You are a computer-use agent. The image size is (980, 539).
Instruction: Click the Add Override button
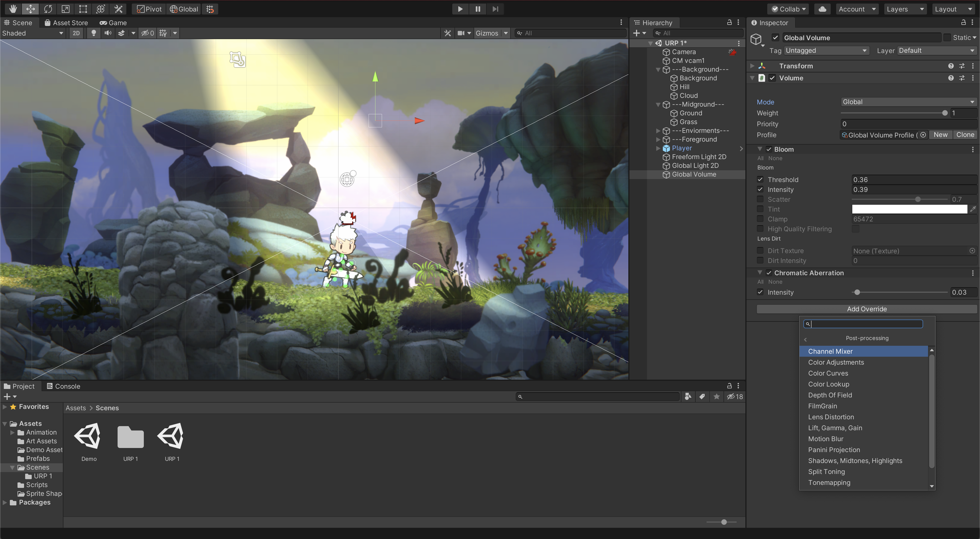(x=866, y=309)
